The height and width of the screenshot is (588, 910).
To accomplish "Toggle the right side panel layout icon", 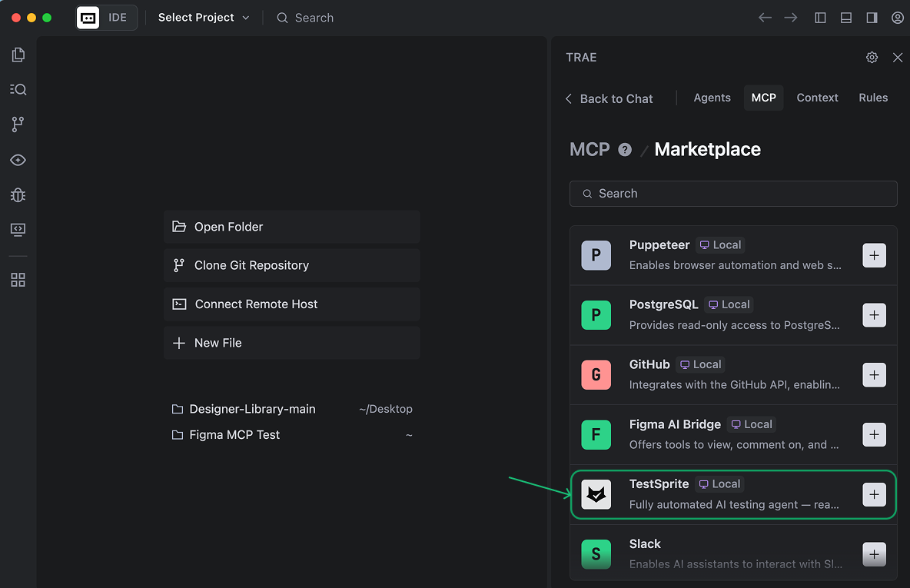I will tap(872, 18).
